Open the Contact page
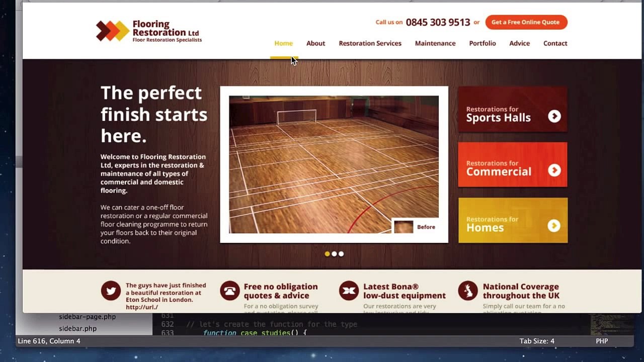The height and width of the screenshot is (362, 644). (x=555, y=43)
